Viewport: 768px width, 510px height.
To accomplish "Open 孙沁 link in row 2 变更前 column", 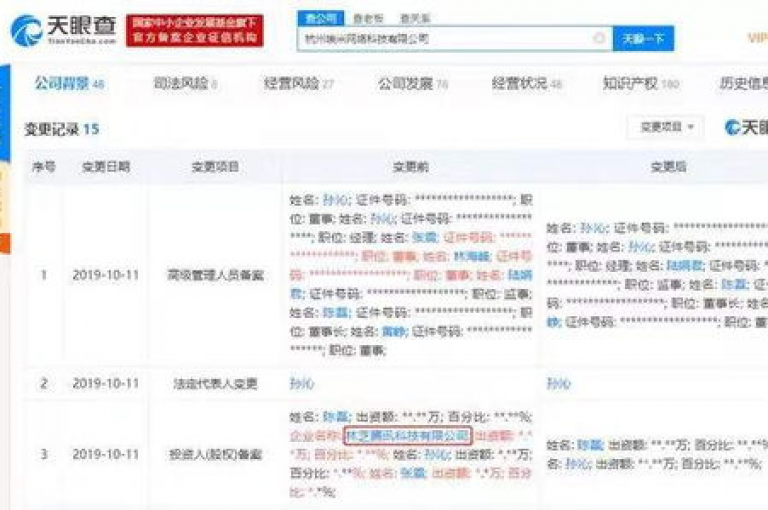I will point(302,384).
